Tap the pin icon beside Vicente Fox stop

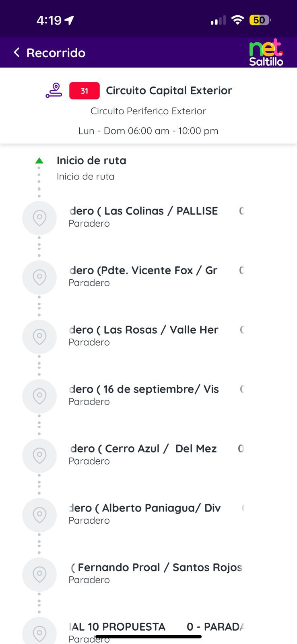pos(39,277)
